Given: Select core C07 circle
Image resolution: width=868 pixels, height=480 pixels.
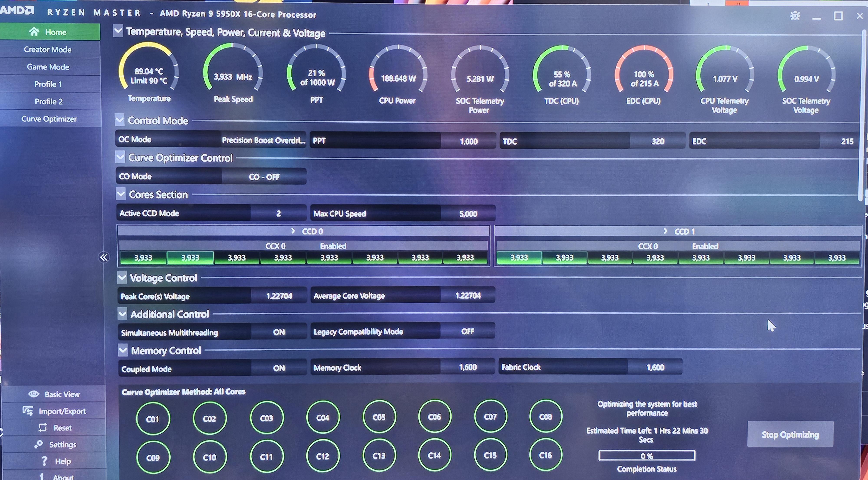Looking at the screenshot, I should 490,417.
